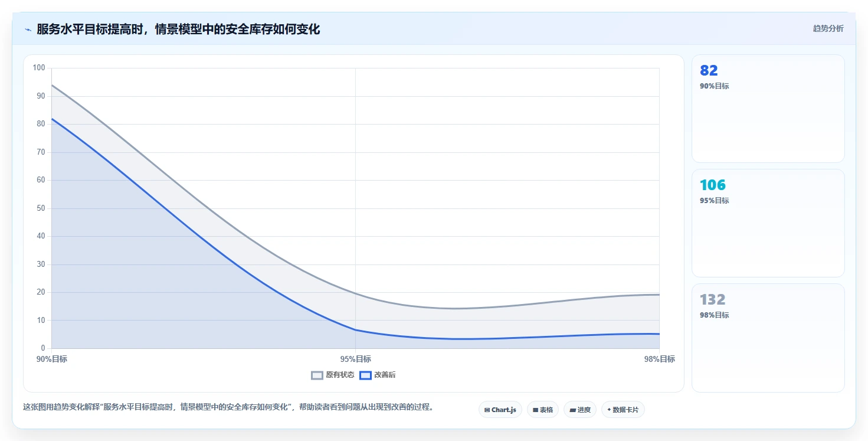Select the card showing 132
Image resolution: width=868 pixels, height=441 pixels.
pyautogui.click(x=768, y=338)
